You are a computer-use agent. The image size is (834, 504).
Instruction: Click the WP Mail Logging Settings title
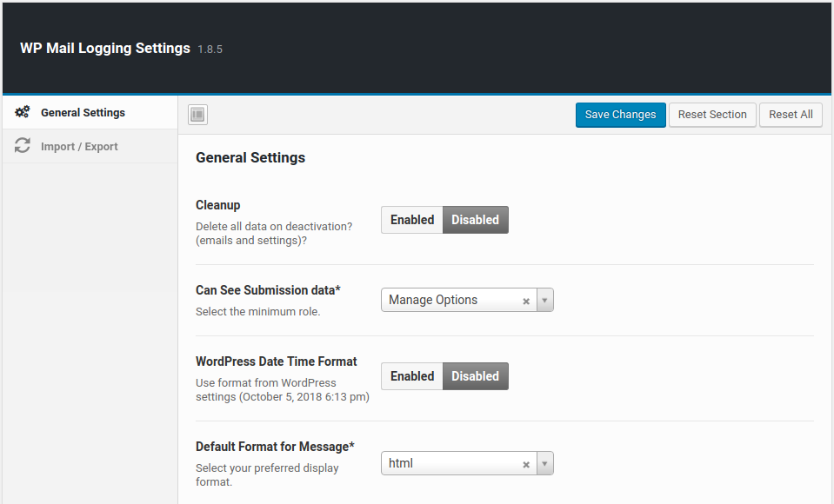click(x=105, y=48)
